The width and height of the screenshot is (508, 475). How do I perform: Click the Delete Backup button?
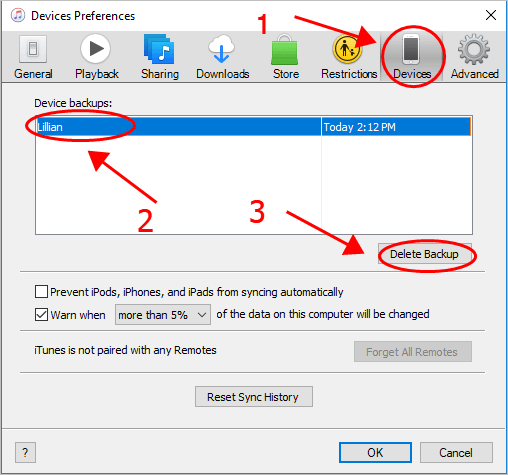(425, 254)
